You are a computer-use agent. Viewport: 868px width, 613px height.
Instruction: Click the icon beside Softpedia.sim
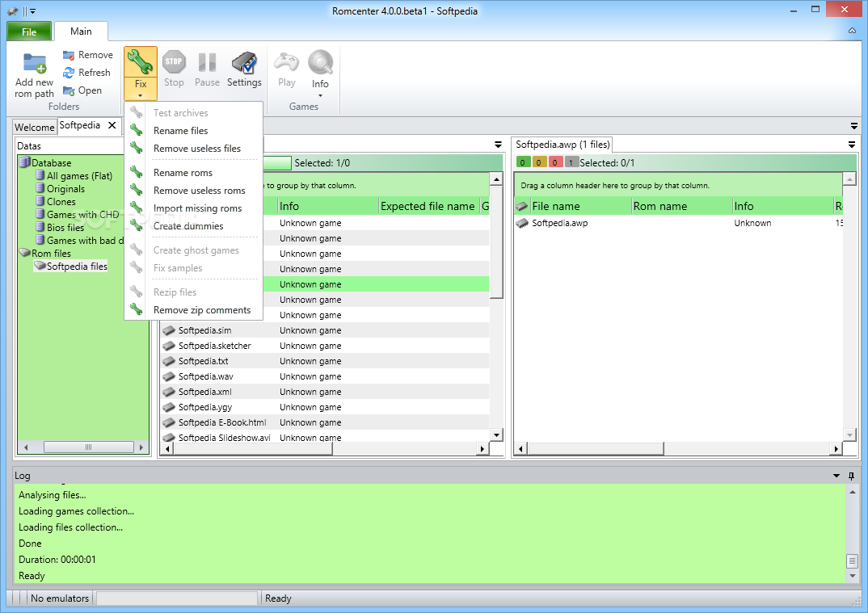(169, 330)
